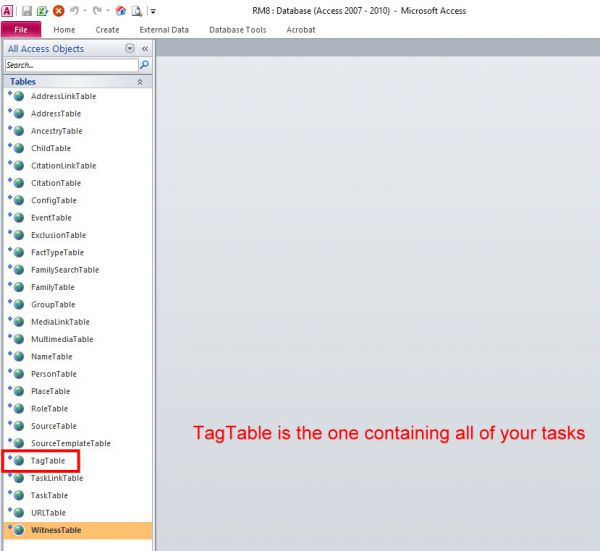The width and height of the screenshot is (600, 551).
Task: Click the search magnifier in the navigation pane
Action: tap(144, 65)
